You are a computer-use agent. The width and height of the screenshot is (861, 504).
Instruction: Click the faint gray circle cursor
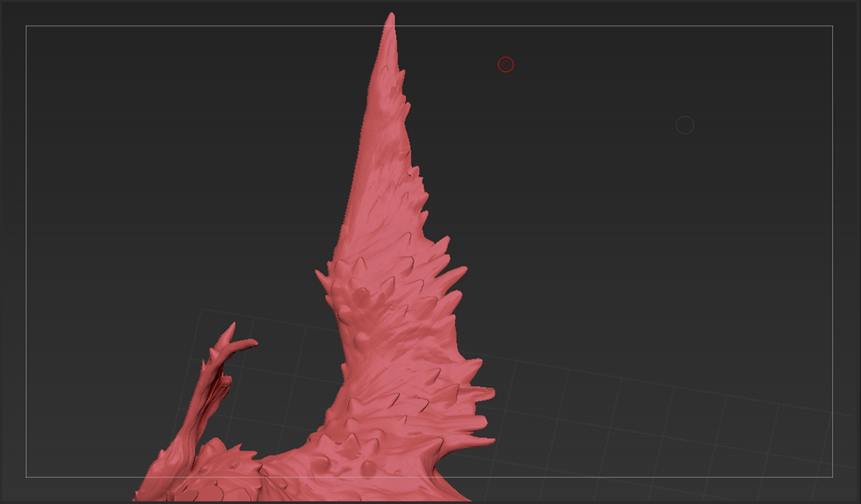pyautogui.click(x=684, y=126)
